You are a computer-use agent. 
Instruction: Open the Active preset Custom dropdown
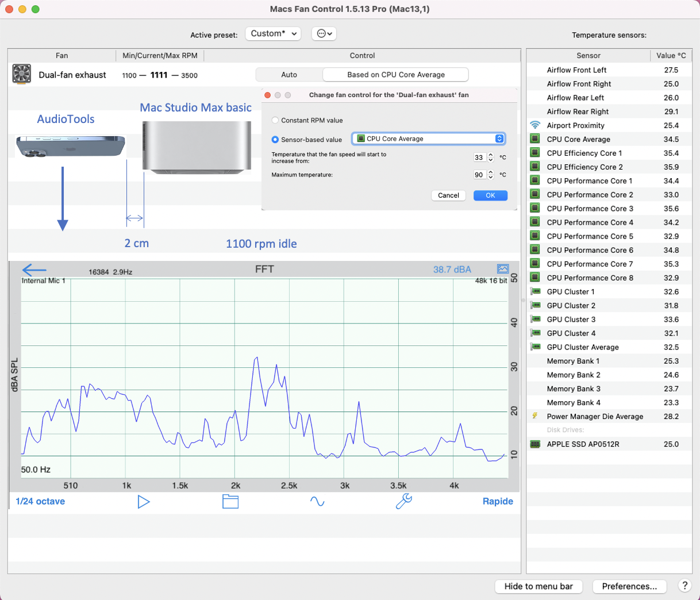273,33
